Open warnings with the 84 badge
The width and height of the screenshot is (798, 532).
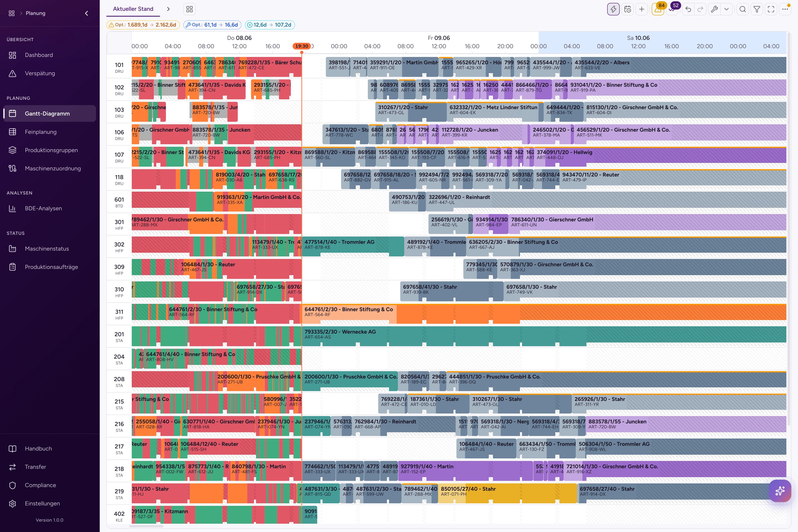click(658, 9)
